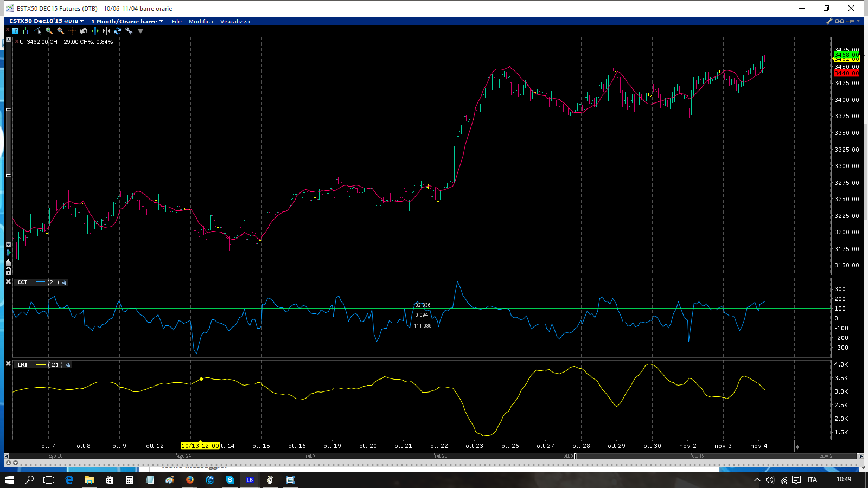Image resolution: width=868 pixels, height=488 pixels.
Task: Open the Visualizza menu
Action: pos(235,21)
